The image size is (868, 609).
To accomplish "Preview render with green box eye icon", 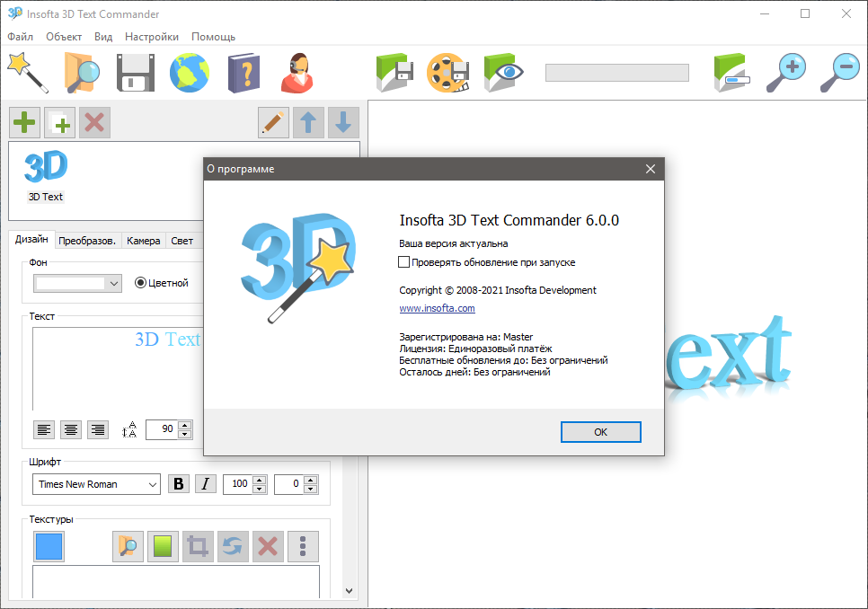I will (503, 73).
